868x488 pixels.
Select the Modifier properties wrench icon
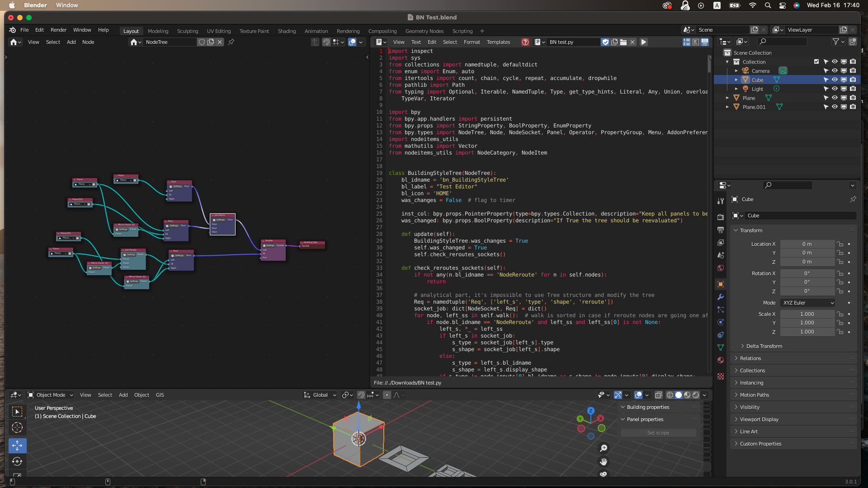tap(721, 297)
